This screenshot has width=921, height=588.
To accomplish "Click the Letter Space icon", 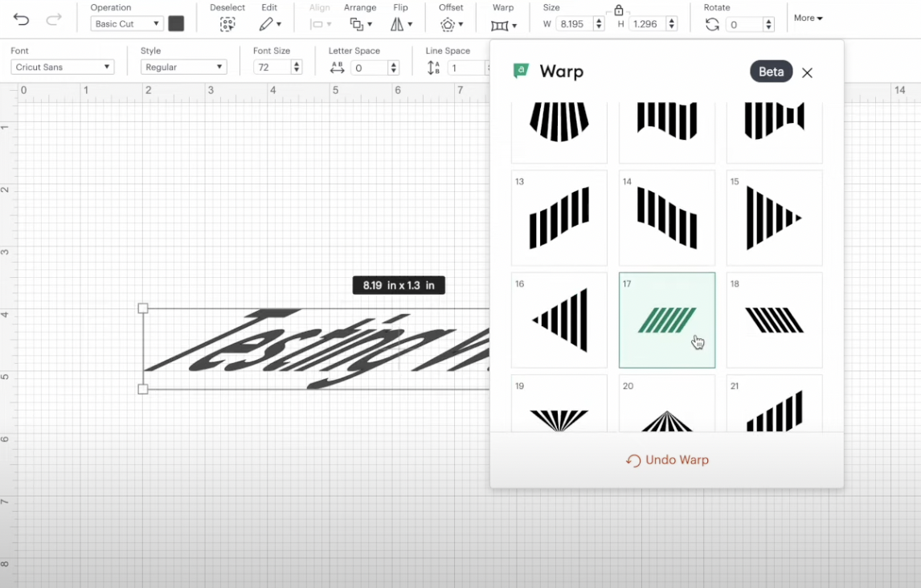I will [338, 67].
